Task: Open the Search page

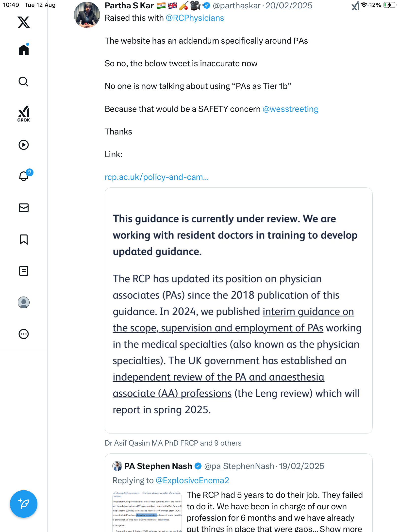Action: point(24,82)
